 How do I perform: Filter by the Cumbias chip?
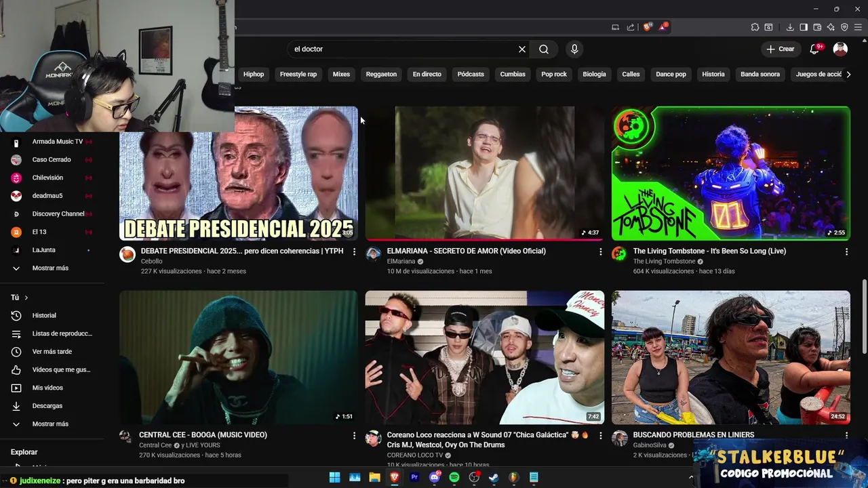coord(513,75)
